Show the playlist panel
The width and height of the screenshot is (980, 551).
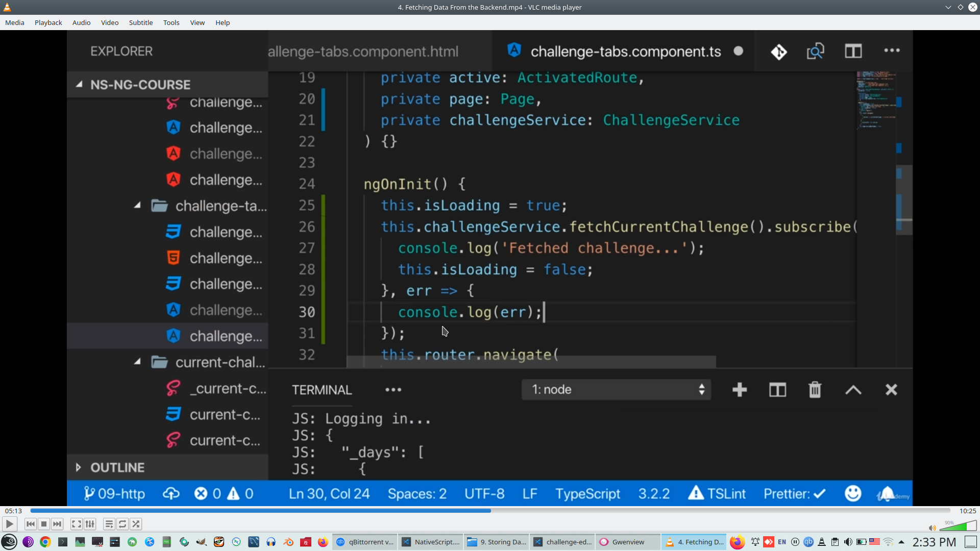tap(109, 524)
